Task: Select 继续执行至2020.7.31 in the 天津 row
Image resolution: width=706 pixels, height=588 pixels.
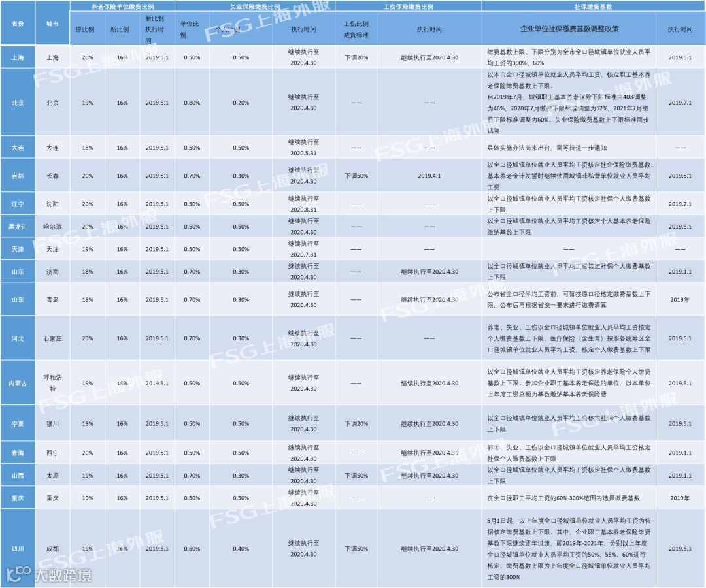Action: click(x=303, y=249)
